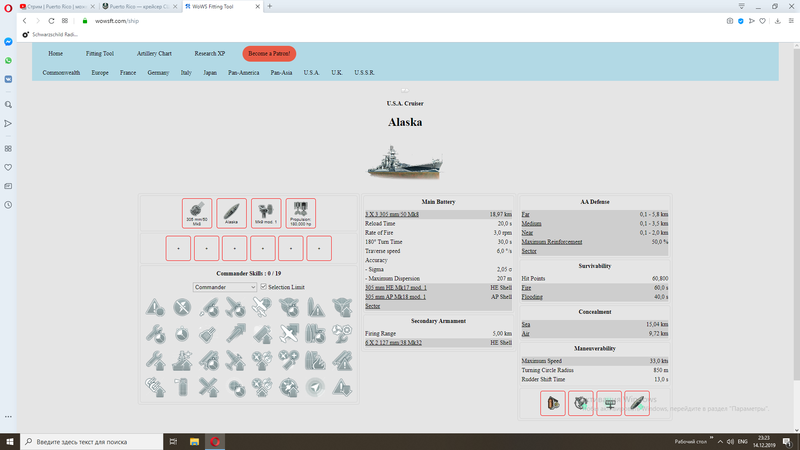This screenshot has width=800, height=450.
Task: Open File Explorer from the taskbar
Action: pyautogui.click(x=194, y=442)
